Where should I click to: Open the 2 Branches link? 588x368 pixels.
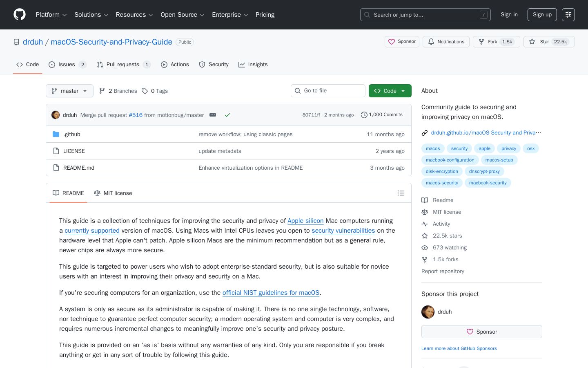pos(118,91)
